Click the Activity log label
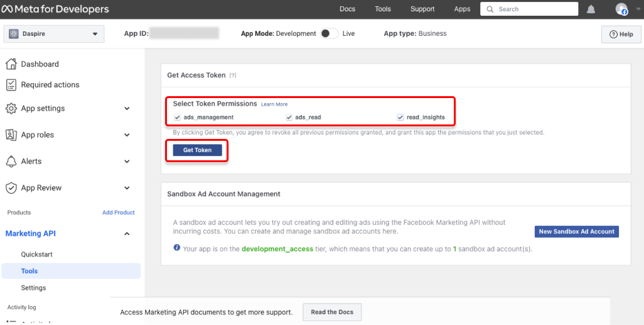 click(x=22, y=307)
